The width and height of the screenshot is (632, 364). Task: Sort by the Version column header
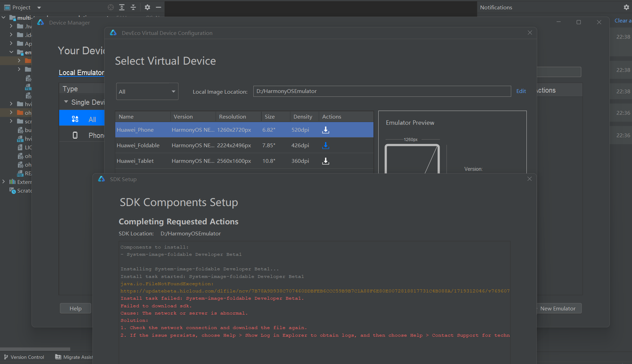pyautogui.click(x=193, y=116)
